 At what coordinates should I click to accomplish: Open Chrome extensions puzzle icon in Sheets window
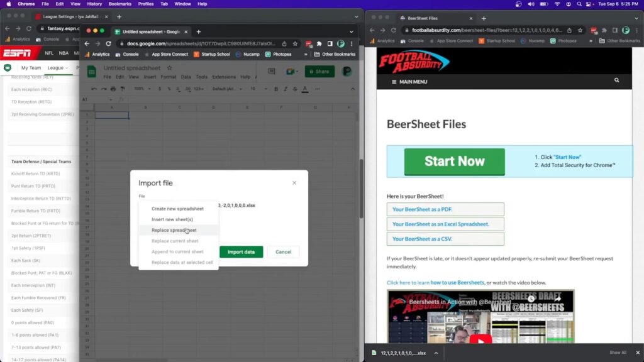click(x=319, y=43)
